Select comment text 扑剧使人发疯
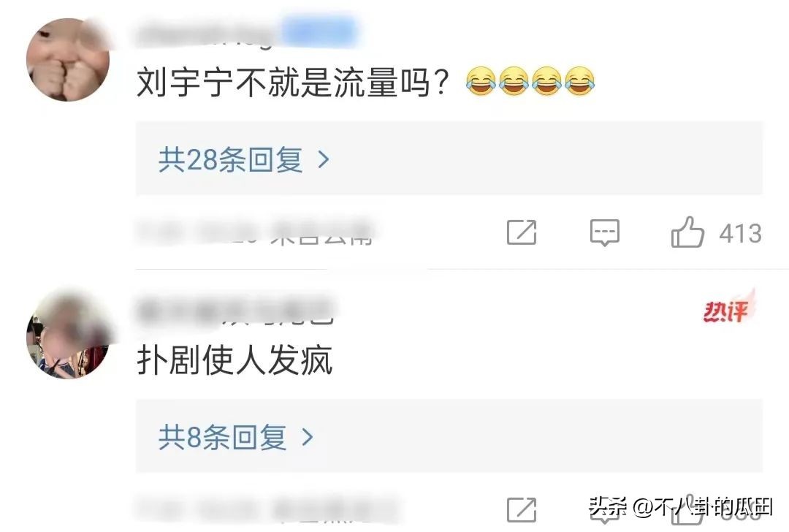The width and height of the screenshot is (789, 532). pos(235,360)
